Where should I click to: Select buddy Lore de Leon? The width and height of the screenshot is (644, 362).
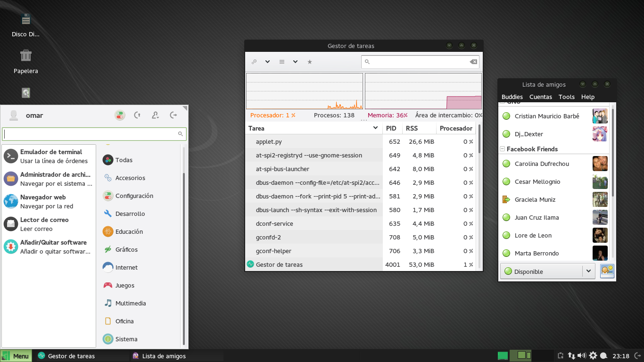tap(554, 235)
